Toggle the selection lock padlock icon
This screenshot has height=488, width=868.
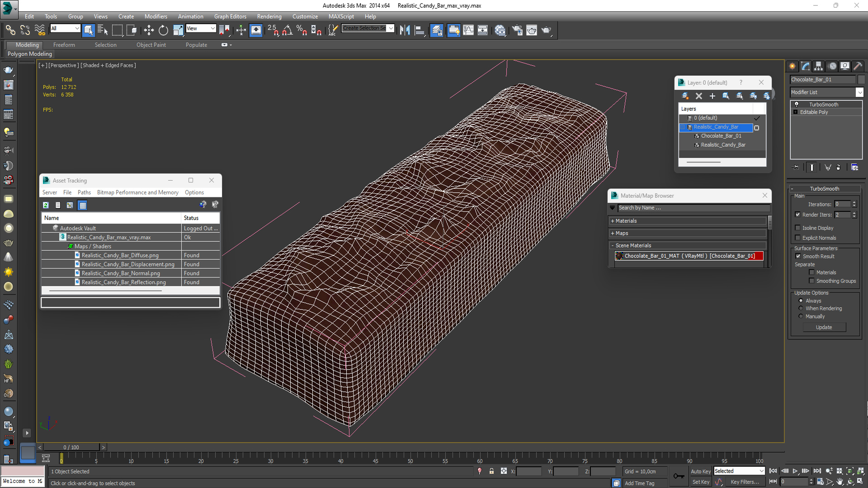tap(491, 471)
